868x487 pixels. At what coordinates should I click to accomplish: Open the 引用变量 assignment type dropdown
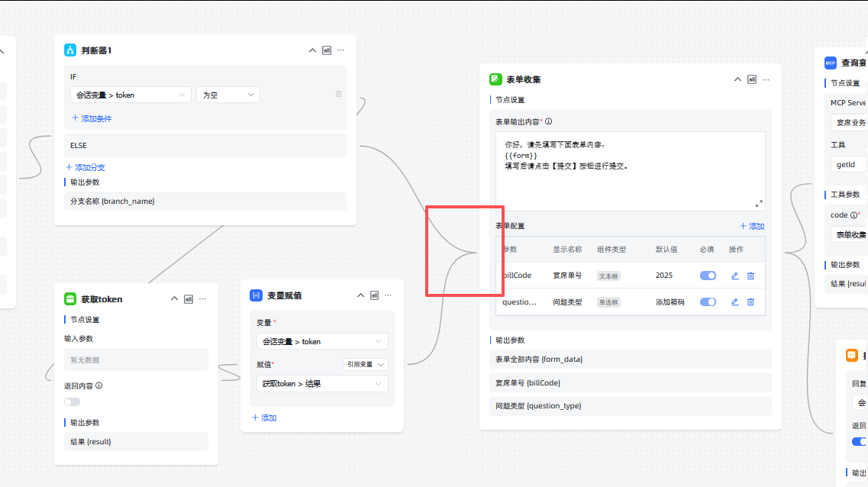(x=365, y=364)
